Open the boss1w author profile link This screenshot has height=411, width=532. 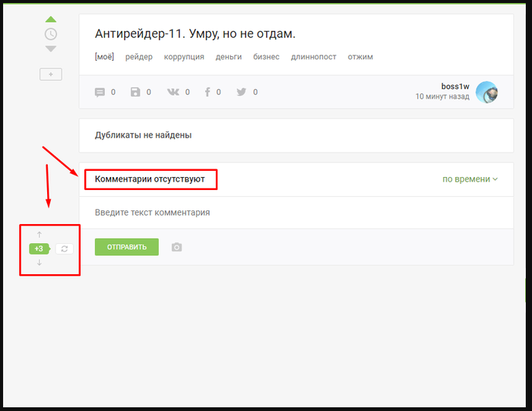455,87
